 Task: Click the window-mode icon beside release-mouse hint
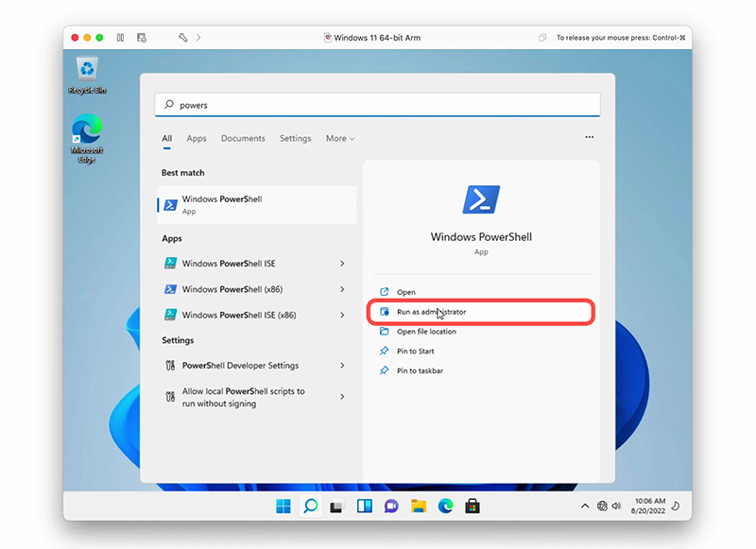click(542, 38)
